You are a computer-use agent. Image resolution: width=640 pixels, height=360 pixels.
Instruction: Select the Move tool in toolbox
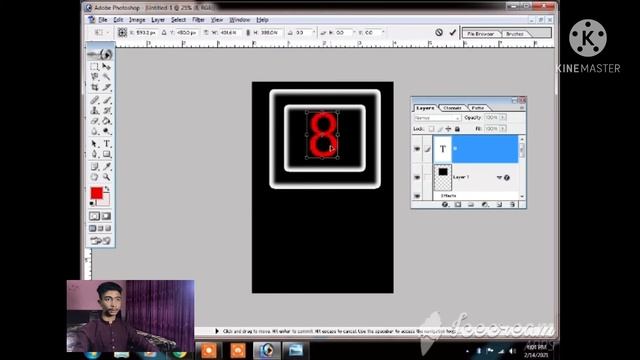(x=107, y=67)
